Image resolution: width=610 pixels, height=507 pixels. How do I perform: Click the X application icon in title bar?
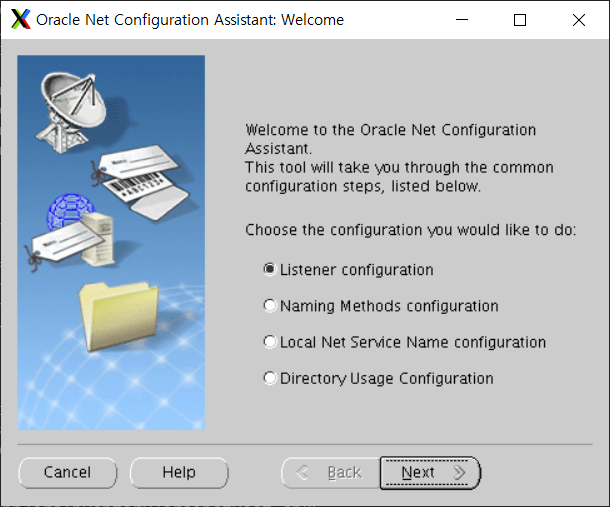click(21, 19)
